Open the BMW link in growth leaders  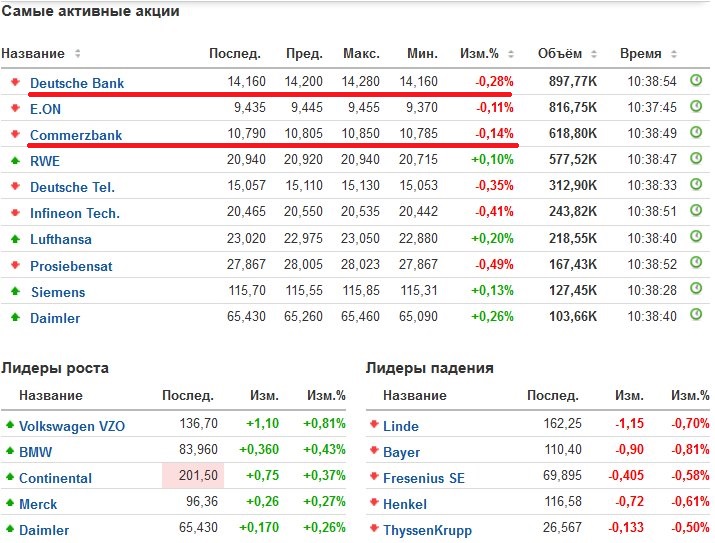(x=36, y=452)
